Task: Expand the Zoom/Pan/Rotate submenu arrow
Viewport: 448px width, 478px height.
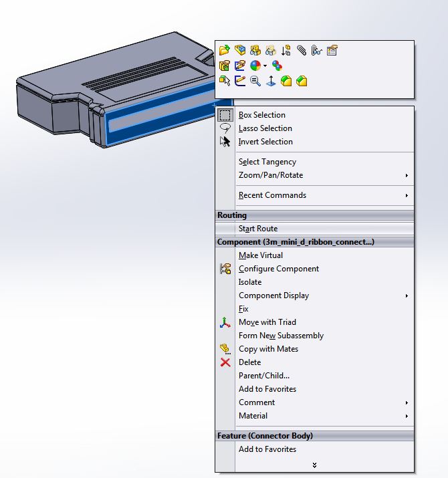Action: (x=407, y=175)
